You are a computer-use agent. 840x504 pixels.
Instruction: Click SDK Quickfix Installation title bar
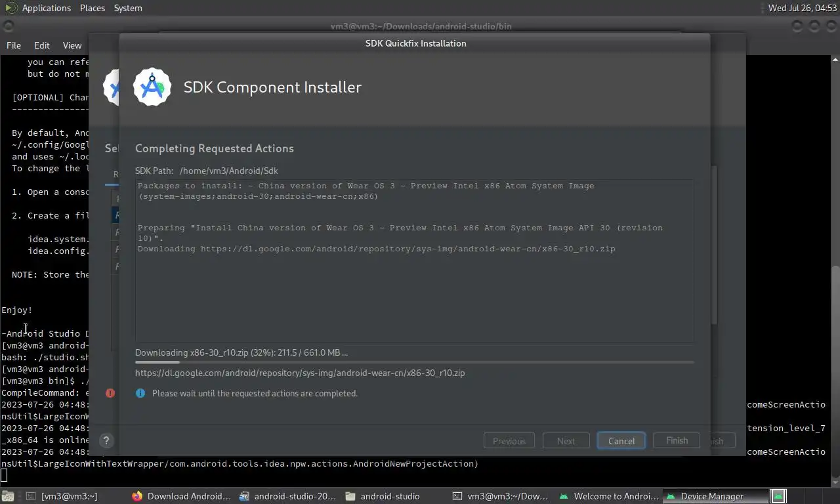coord(415,43)
